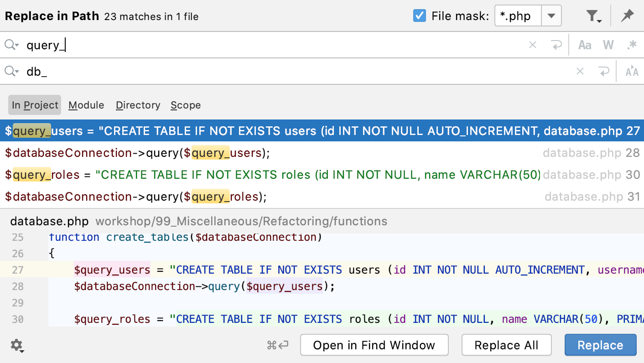Click in the query_ search field
The width and height of the screenshot is (644, 363).
point(274,45)
